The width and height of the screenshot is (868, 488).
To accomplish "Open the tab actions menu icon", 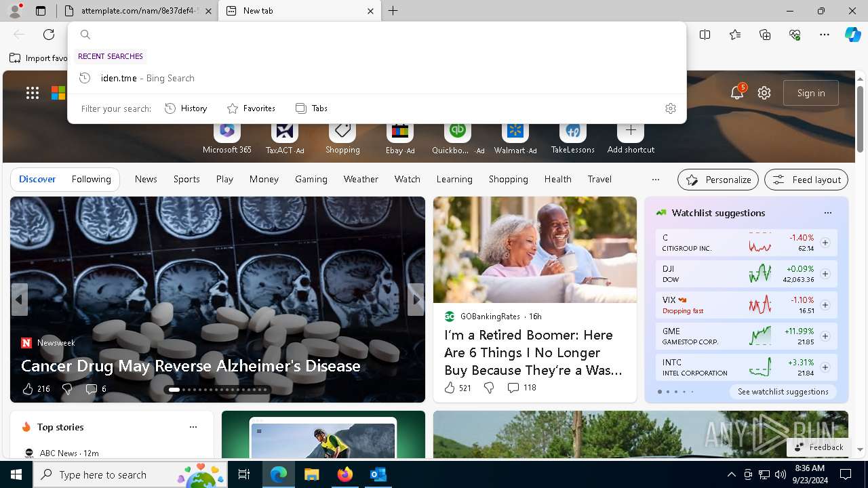I will pos(41,11).
